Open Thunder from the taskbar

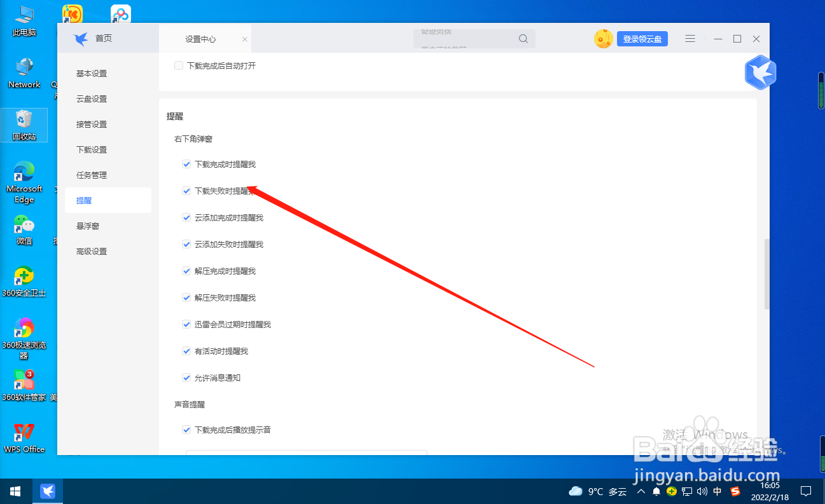click(48, 491)
